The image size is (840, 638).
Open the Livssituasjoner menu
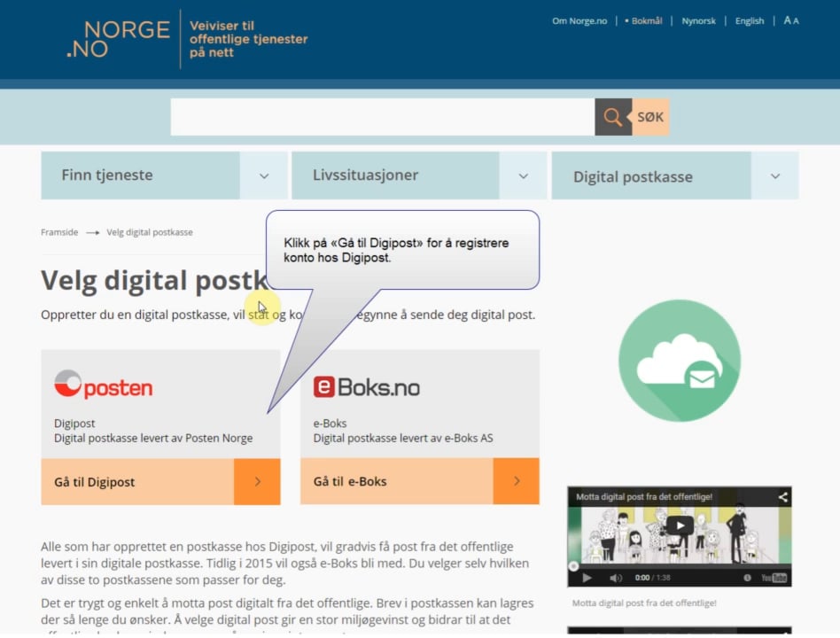(x=395, y=175)
